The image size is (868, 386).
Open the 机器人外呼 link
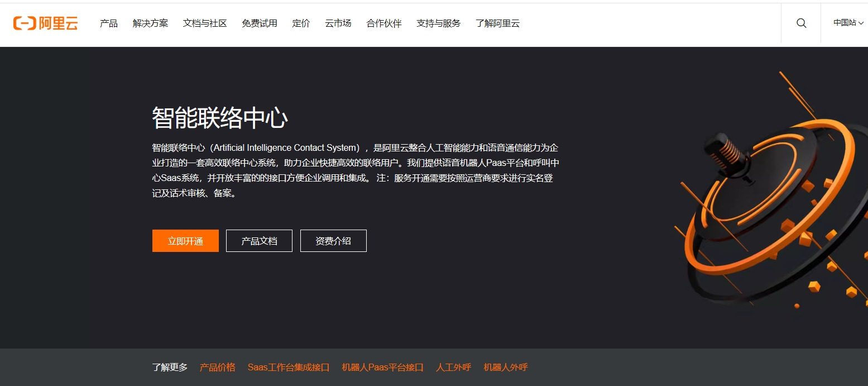click(504, 368)
